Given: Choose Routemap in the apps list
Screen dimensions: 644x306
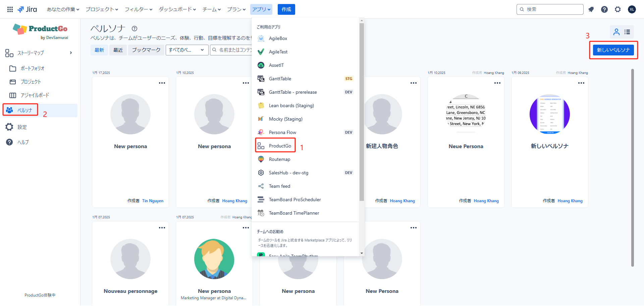Looking at the screenshot, I should click(279, 159).
